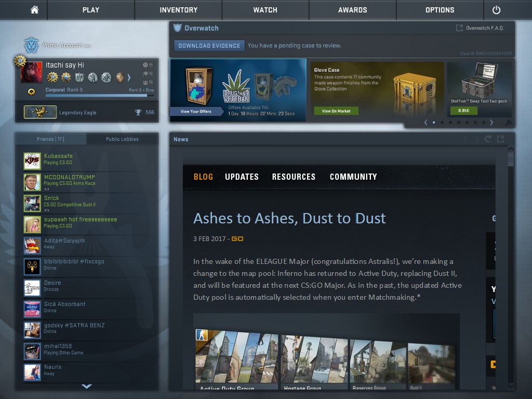The width and height of the screenshot is (532, 399).
Task: Select friend blblblblblbl #fixcsgo avatar
Action: point(32,267)
